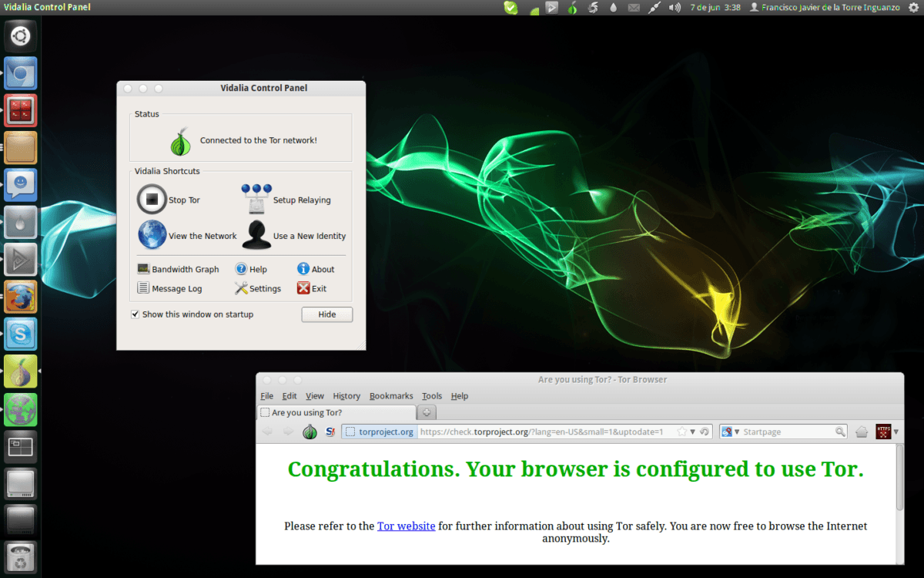Uncheck Show this window on startup
This screenshot has height=578, width=924.
[x=136, y=314]
